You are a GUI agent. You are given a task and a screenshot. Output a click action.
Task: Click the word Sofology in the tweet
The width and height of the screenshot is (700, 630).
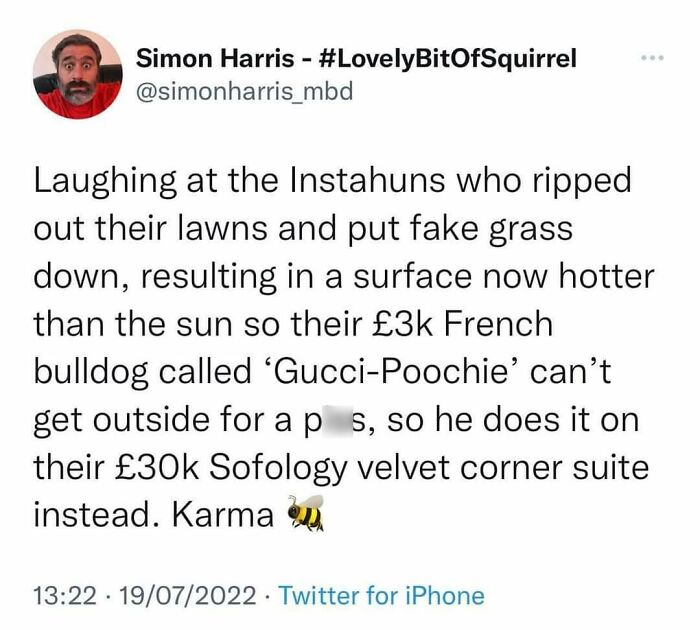point(277,470)
